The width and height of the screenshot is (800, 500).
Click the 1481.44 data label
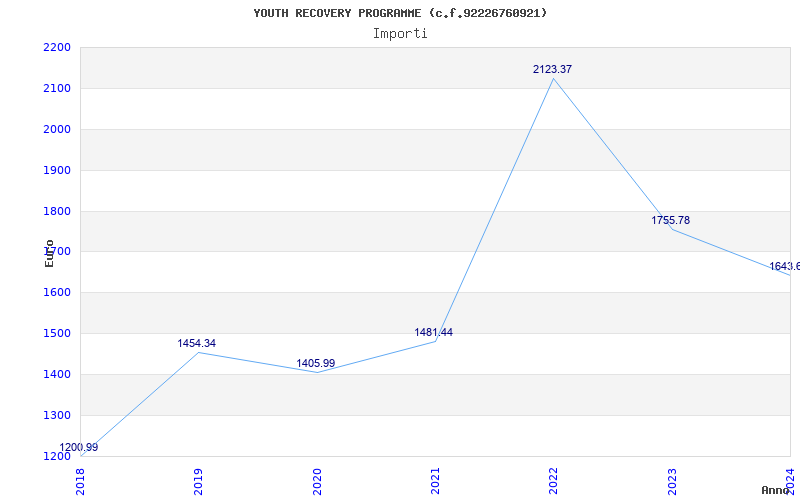[x=433, y=333]
